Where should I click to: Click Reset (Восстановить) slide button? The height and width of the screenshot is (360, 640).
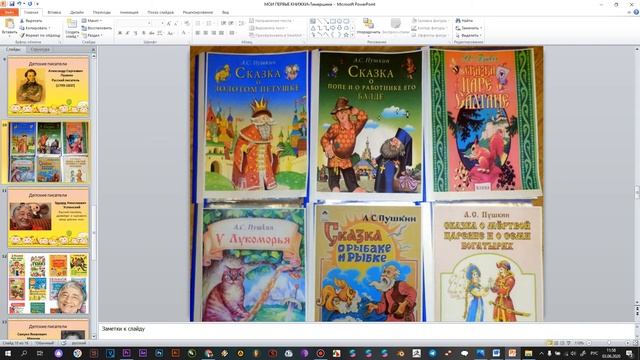click(x=96, y=28)
